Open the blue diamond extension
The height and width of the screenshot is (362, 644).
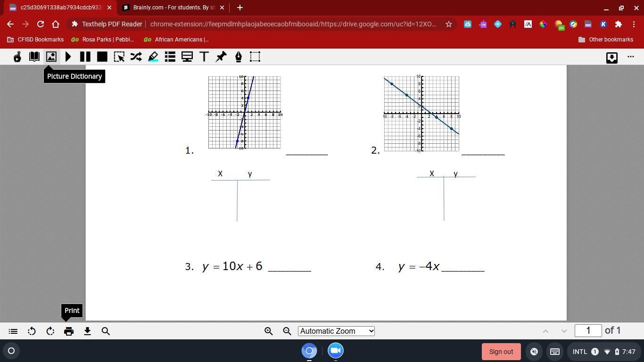498,24
